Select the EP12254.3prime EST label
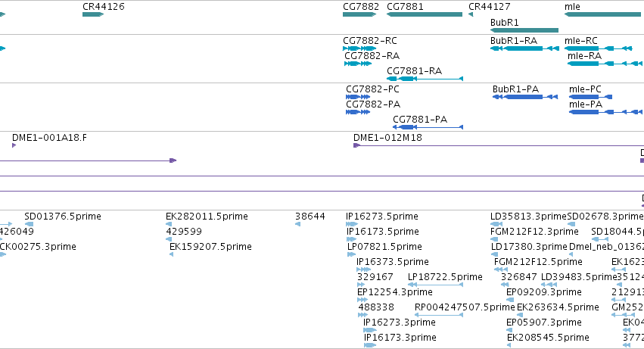The image size is (644, 349). (x=395, y=293)
